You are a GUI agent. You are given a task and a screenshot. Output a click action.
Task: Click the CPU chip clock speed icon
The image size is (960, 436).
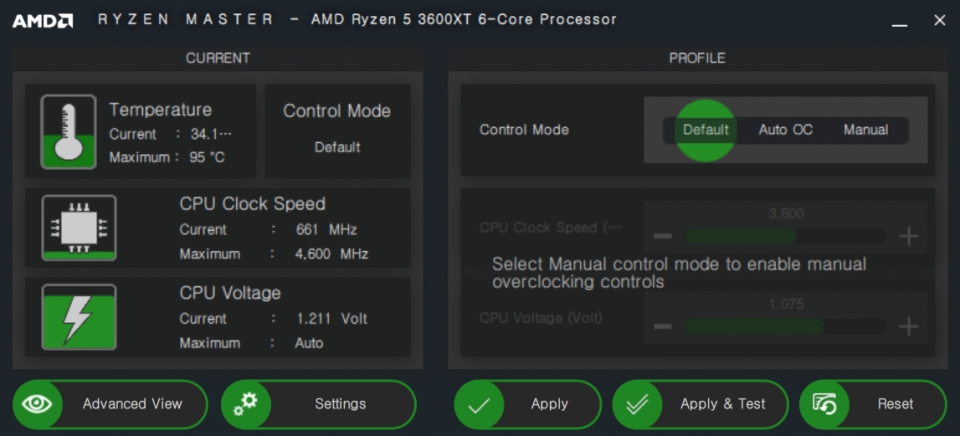(x=78, y=228)
